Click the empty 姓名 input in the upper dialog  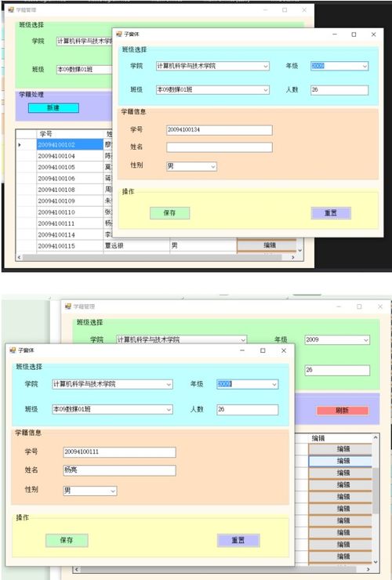click(x=220, y=147)
